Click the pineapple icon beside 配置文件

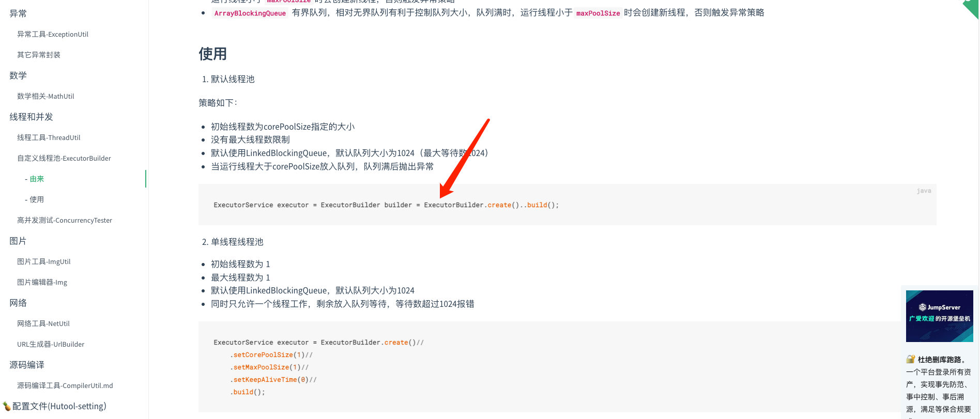point(6,406)
